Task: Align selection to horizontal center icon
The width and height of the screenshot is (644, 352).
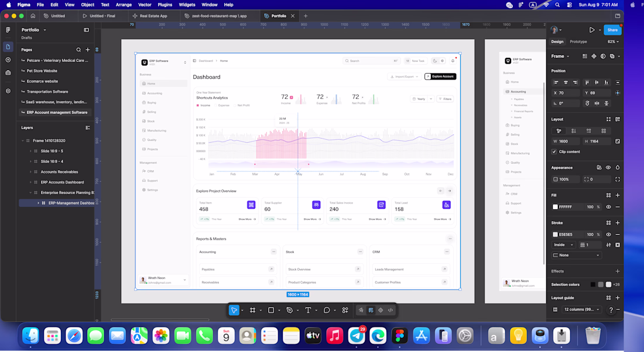Action: [x=566, y=82]
